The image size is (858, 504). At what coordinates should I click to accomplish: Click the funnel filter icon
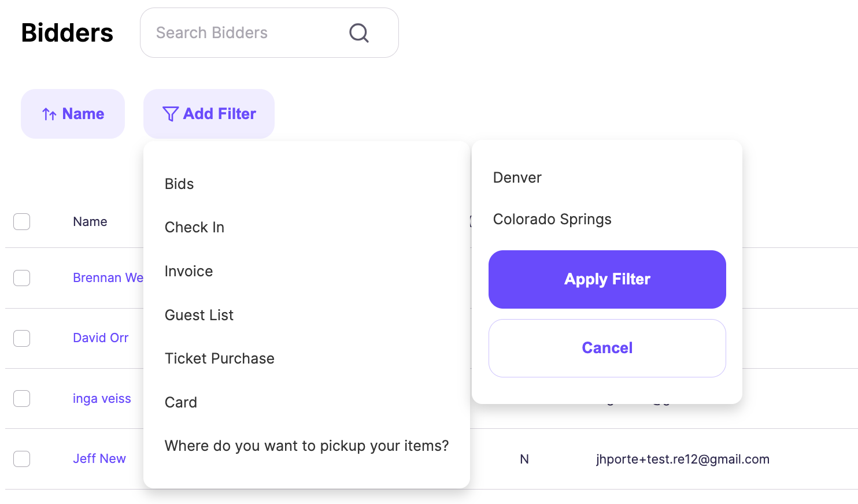click(171, 114)
